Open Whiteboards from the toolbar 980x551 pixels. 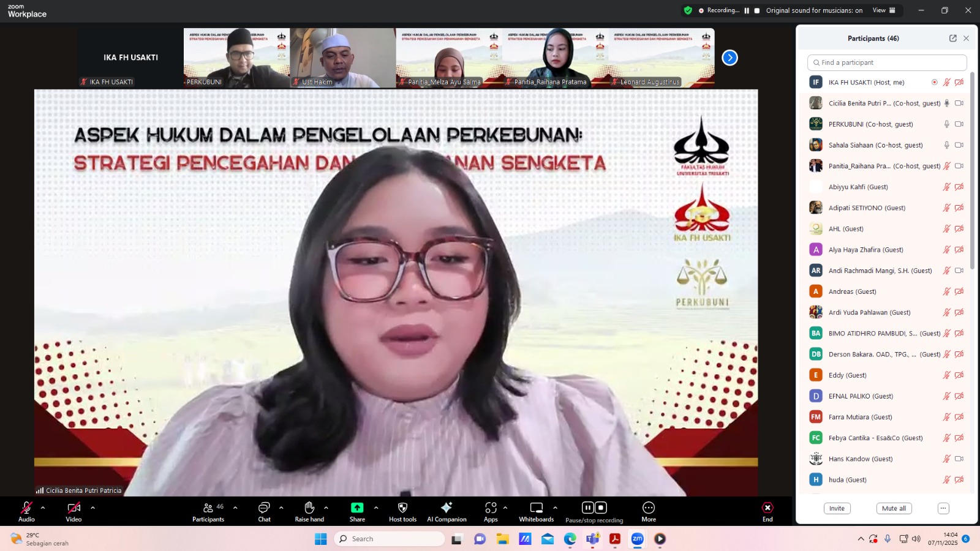(x=536, y=508)
